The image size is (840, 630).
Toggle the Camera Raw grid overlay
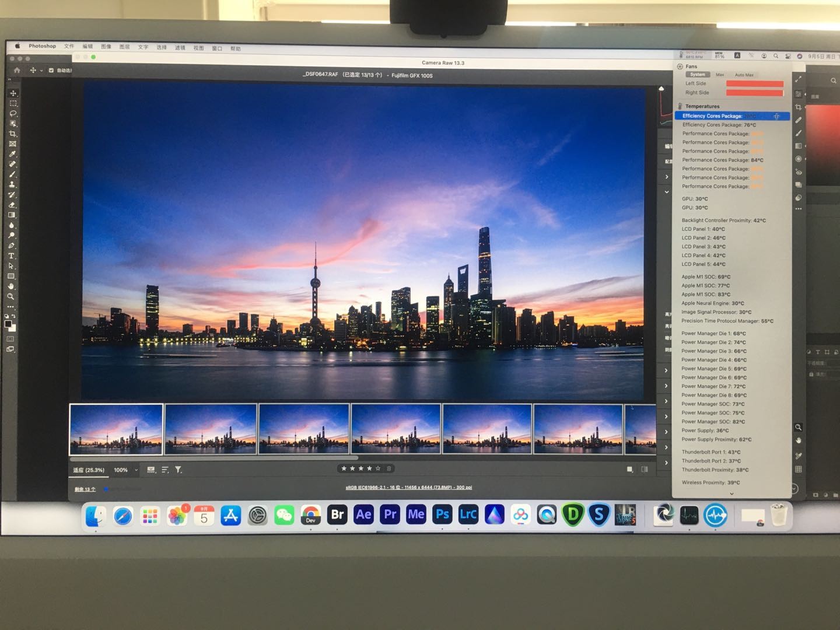coord(798,469)
